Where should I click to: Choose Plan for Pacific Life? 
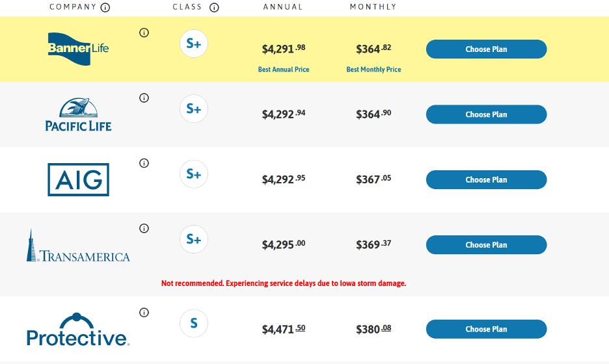486,114
